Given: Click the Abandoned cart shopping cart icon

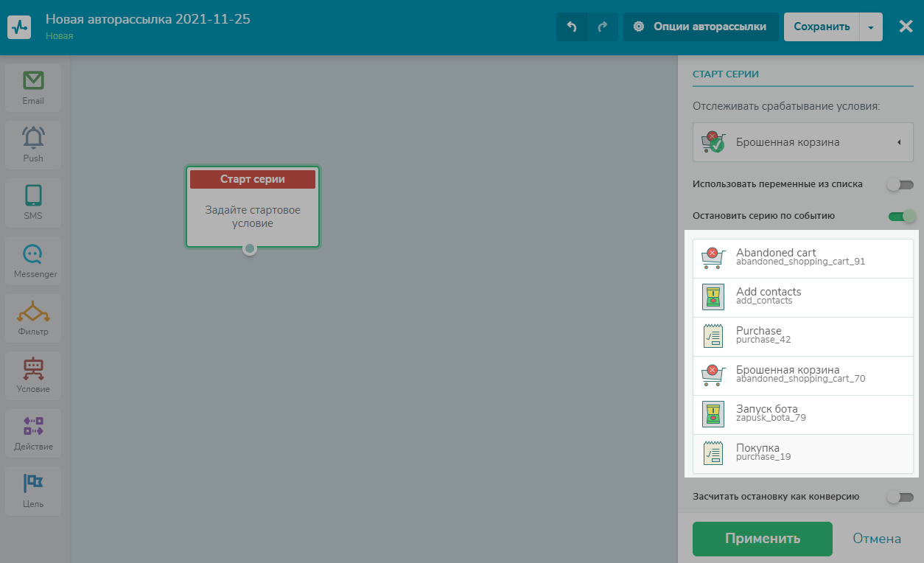Looking at the screenshot, I should pos(713,259).
